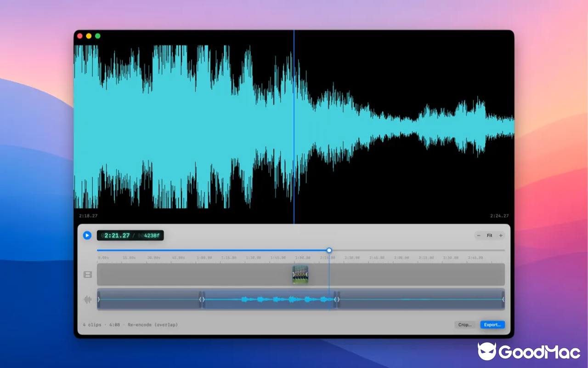Jump to the 30.00s ruler mark

click(153, 258)
